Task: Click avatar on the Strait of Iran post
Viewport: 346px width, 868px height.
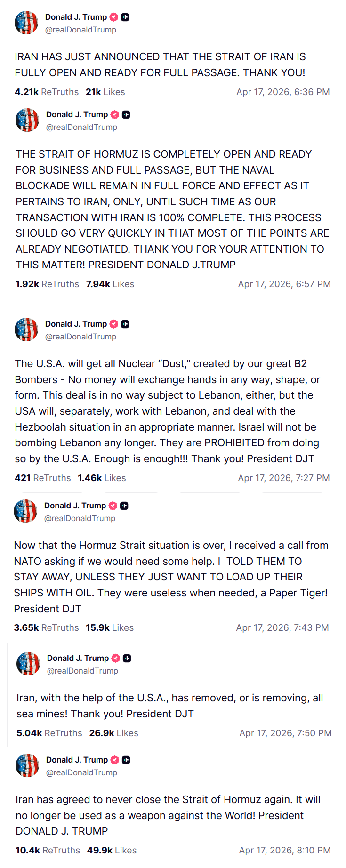Action: (26, 23)
